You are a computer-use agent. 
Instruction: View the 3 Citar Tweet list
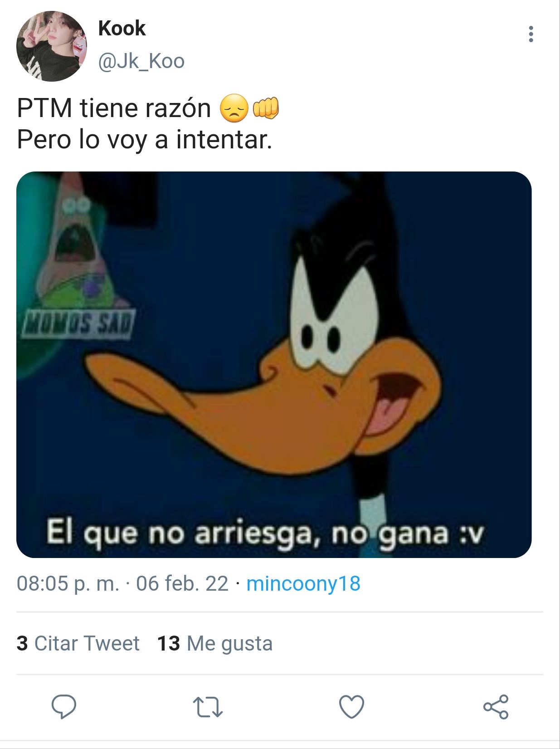point(78,643)
